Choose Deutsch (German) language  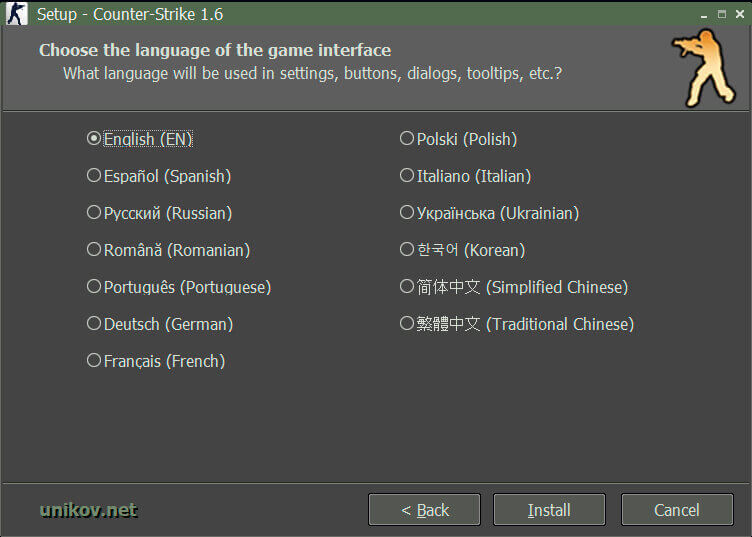[x=95, y=324]
